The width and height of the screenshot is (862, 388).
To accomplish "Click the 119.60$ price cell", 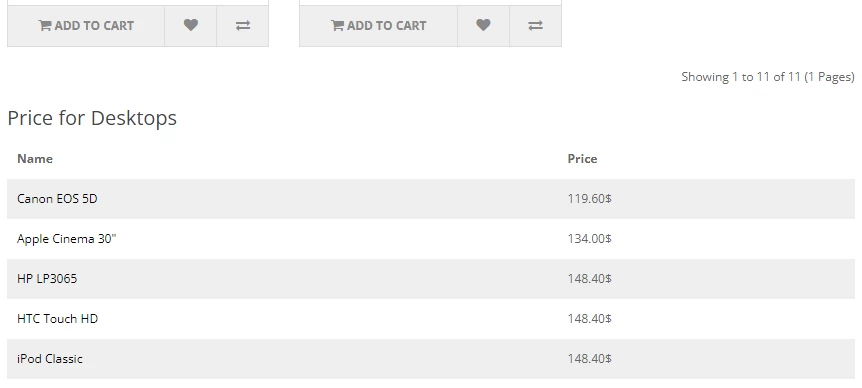I will (x=589, y=198).
